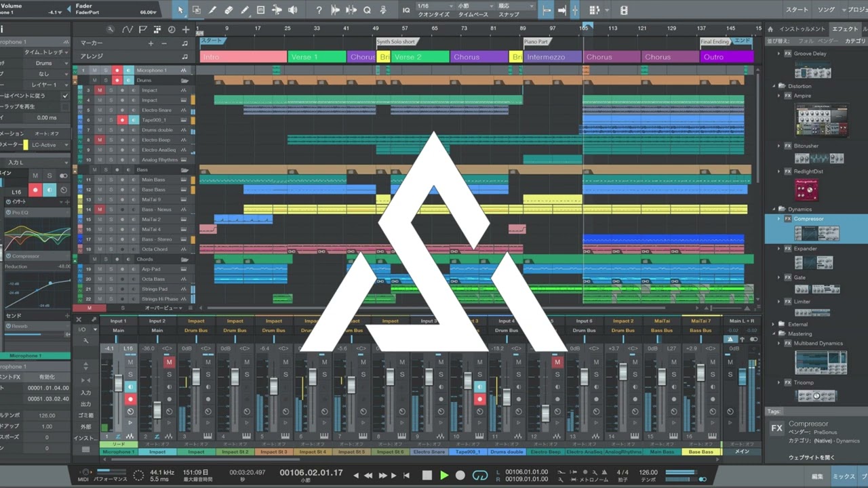Collapse the Dynamics folder
The width and height of the screenshot is (868, 488).
(774, 209)
